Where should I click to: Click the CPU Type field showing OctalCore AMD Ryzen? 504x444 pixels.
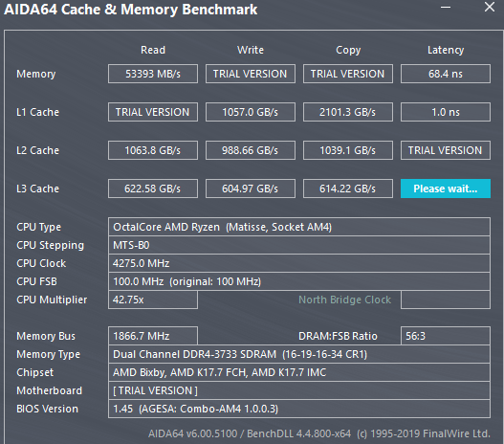[299, 227]
